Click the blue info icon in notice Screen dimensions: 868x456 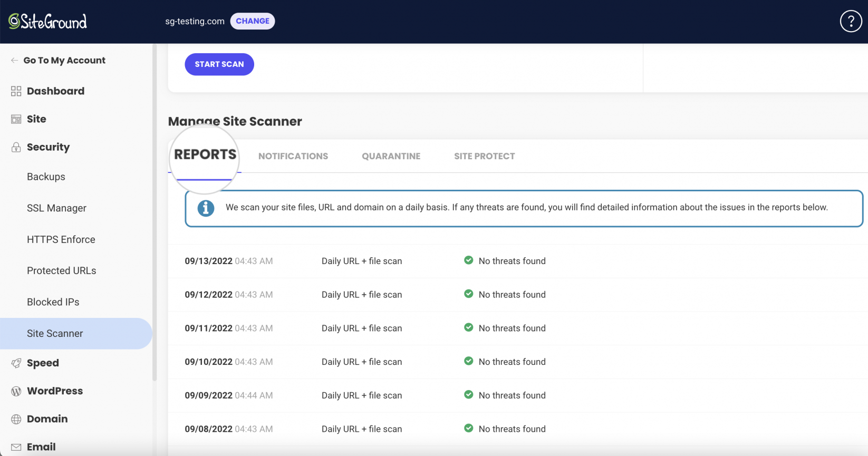tap(206, 208)
